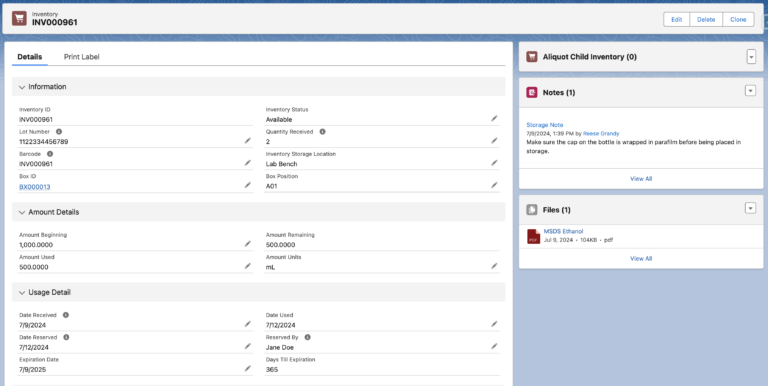768x386 pixels.
Task: Click the Aliquot Child Inventory (0) heading
Action: (589, 57)
